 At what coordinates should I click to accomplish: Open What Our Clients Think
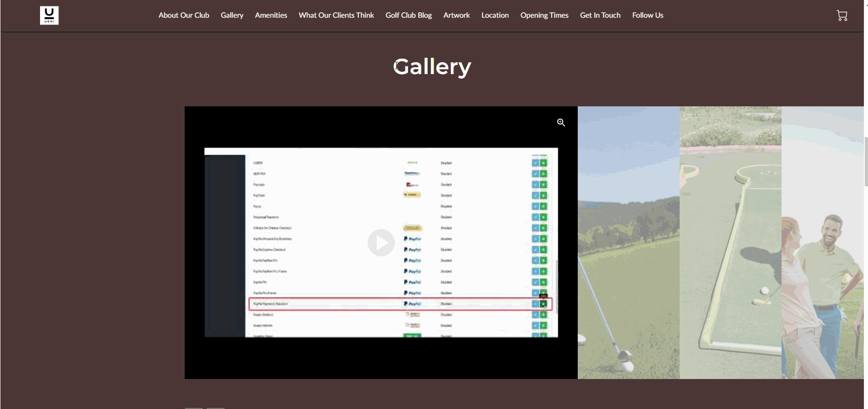click(336, 15)
